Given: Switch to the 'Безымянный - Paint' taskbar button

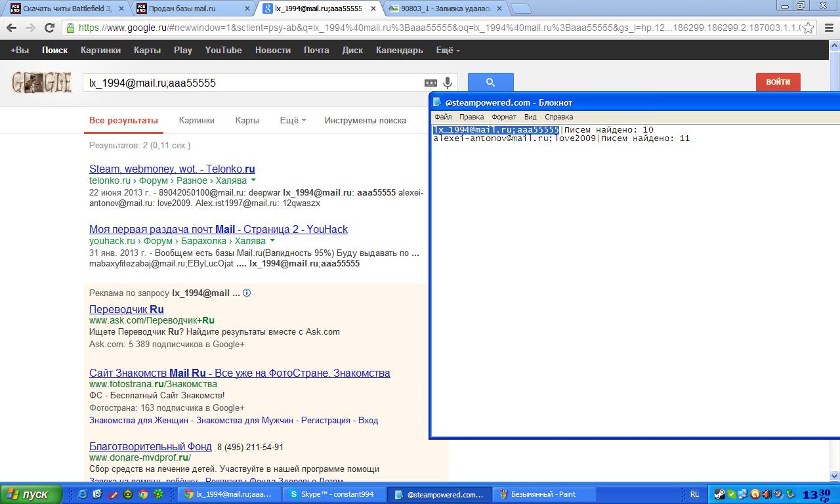Looking at the screenshot, I should pyautogui.click(x=545, y=494).
